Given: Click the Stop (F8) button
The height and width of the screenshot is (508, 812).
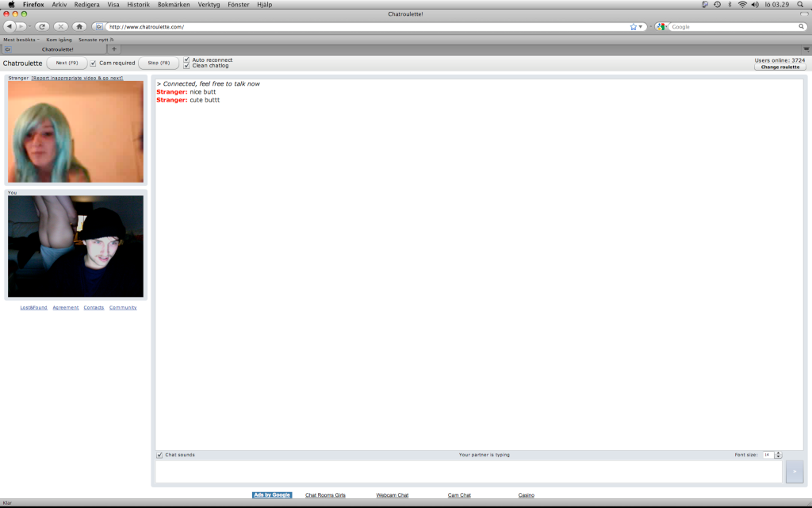Looking at the screenshot, I should pos(159,63).
